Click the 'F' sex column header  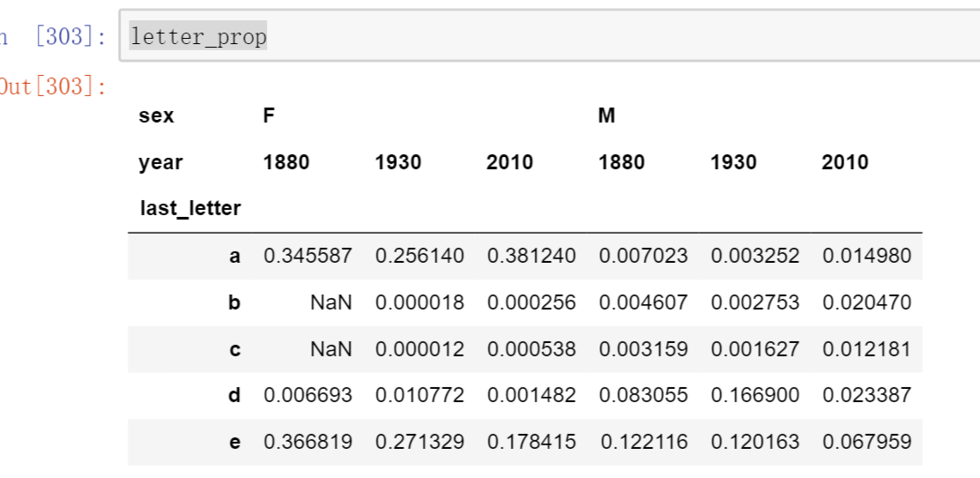269,116
